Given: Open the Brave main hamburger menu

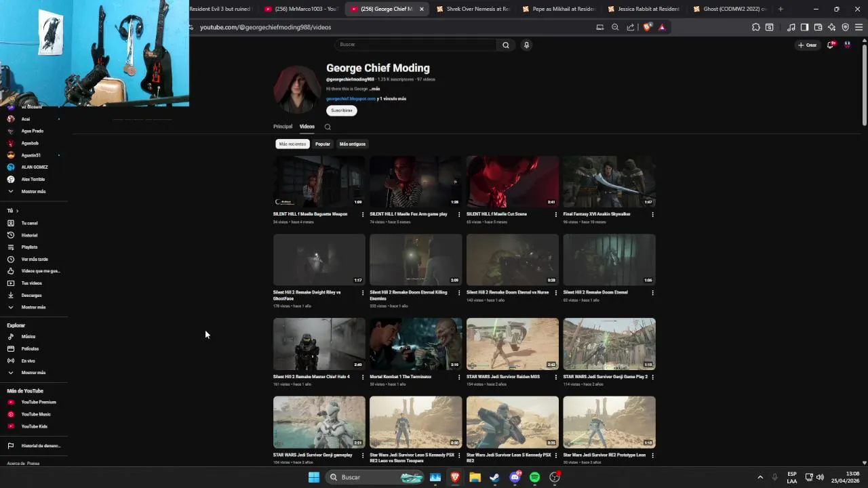Looking at the screenshot, I should 859,27.
